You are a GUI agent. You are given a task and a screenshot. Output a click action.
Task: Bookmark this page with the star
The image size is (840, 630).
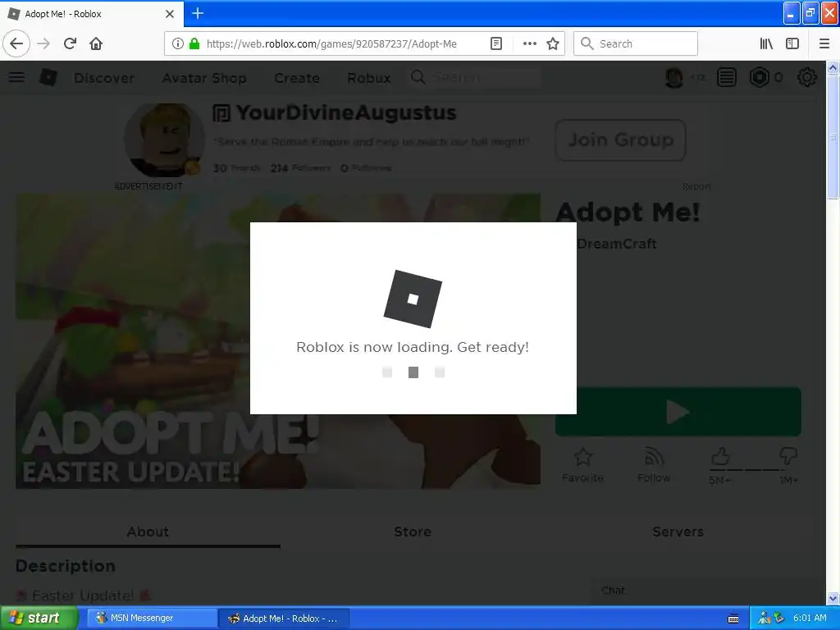[x=553, y=43]
